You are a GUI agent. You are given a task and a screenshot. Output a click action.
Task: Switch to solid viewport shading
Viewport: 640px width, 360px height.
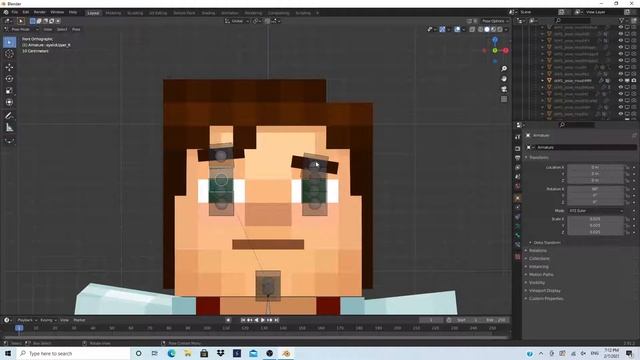click(487, 29)
